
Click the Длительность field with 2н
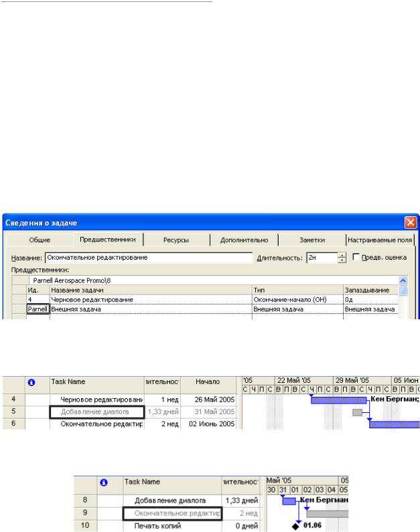(322, 258)
